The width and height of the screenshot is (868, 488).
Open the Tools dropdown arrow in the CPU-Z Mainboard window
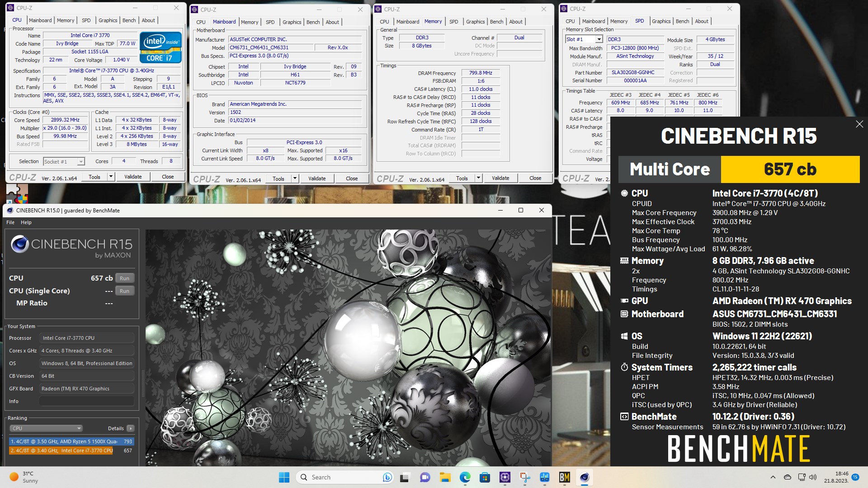pyautogui.click(x=295, y=178)
